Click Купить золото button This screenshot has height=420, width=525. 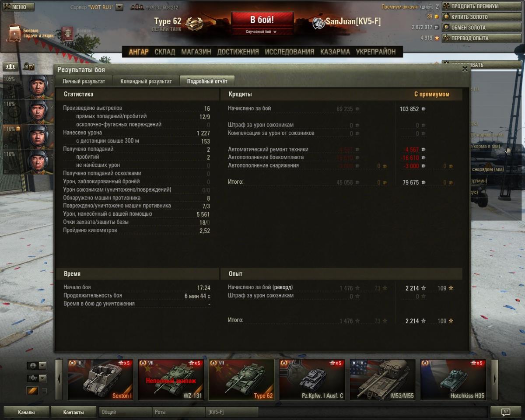tap(482, 17)
